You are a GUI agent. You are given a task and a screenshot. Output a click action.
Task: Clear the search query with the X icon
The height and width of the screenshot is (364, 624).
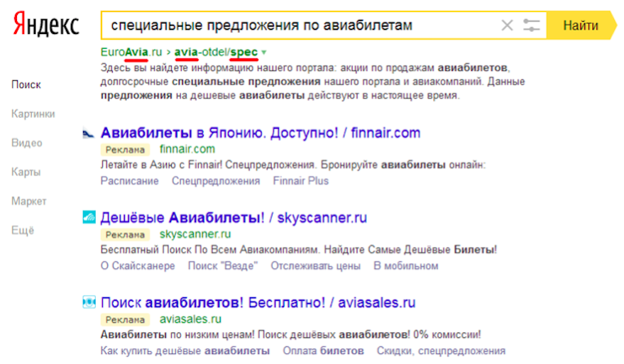click(507, 26)
